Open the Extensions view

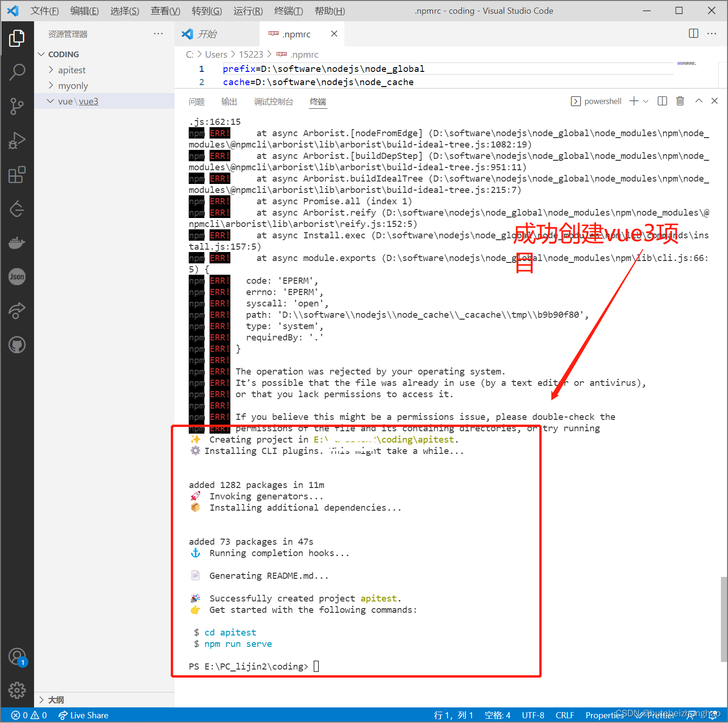(18, 174)
